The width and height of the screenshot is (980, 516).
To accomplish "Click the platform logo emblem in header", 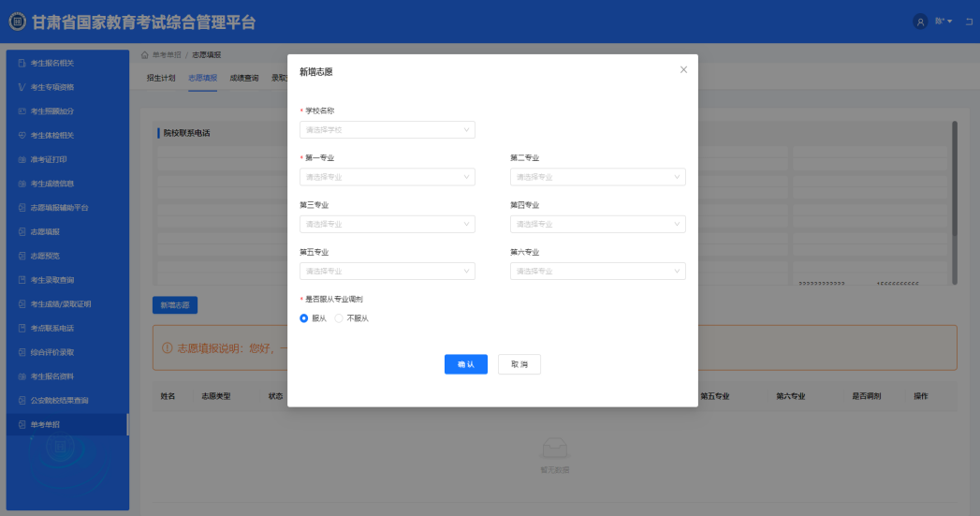I will coord(17,22).
